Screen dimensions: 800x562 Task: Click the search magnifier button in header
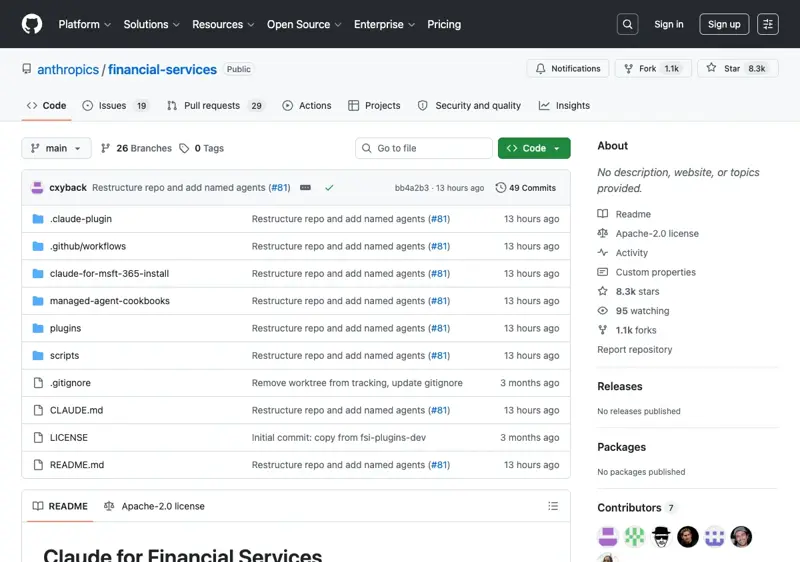pyautogui.click(x=627, y=24)
